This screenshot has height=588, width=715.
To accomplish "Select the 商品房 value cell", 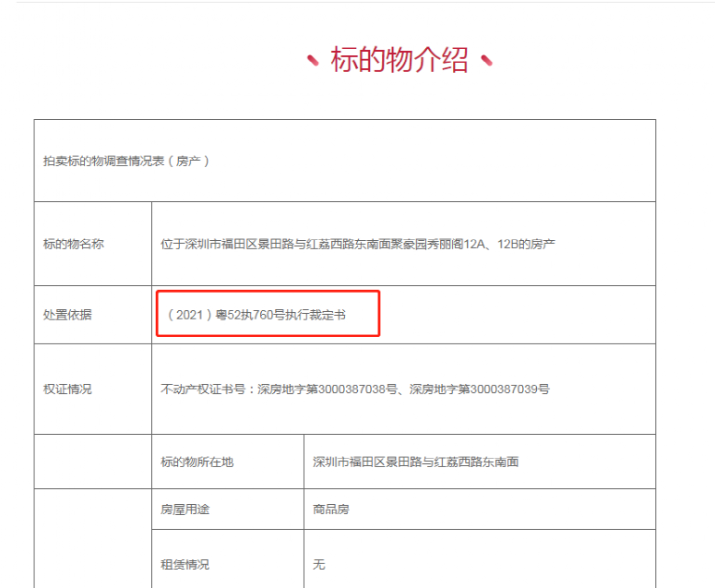I will tap(331, 510).
